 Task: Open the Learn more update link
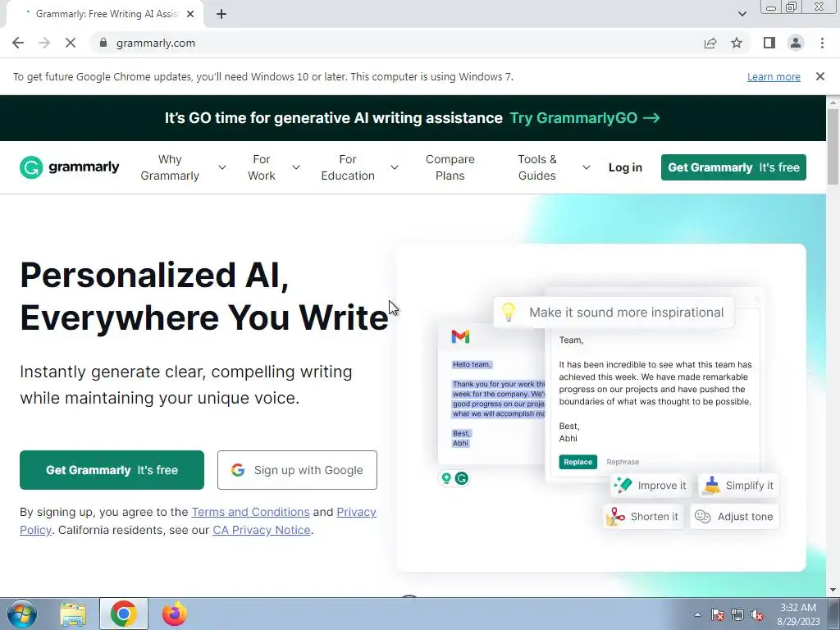(774, 76)
